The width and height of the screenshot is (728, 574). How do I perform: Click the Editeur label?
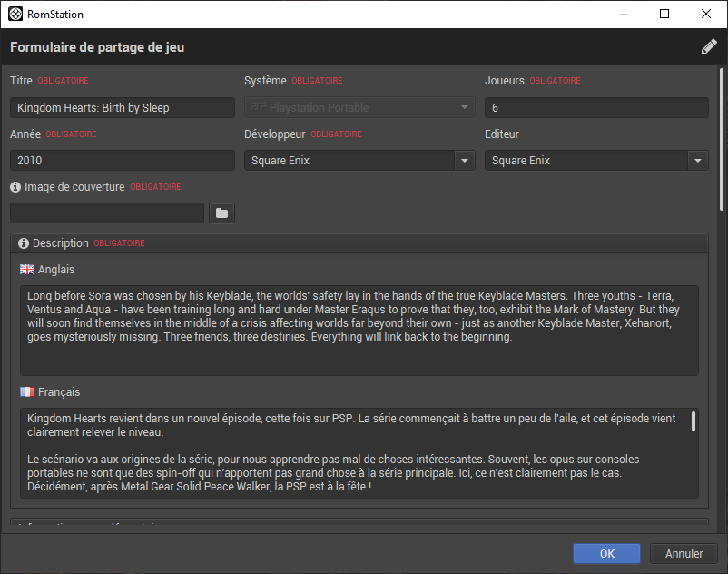click(502, 134)
